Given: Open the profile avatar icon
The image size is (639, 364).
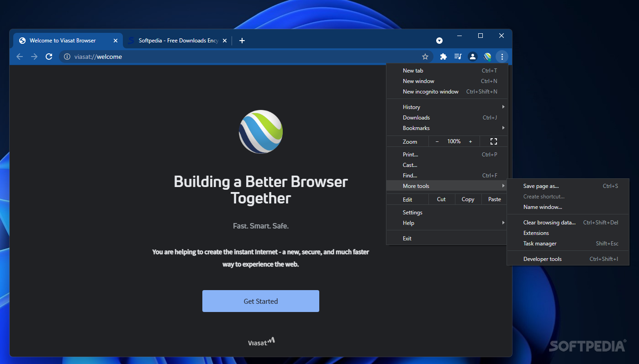Looking at the screenshot, I should [x=473, y=57].
